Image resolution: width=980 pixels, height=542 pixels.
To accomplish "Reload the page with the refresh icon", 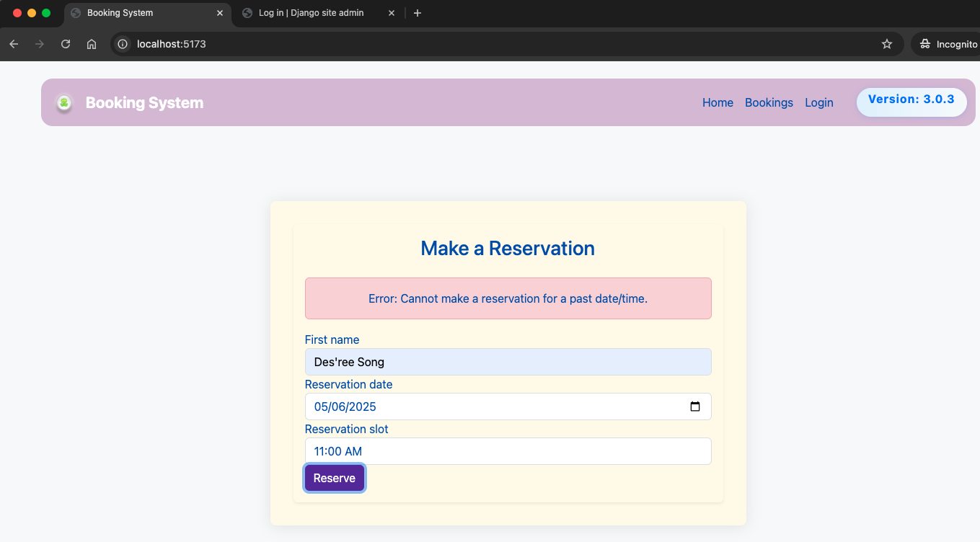I will coord(66,44).
